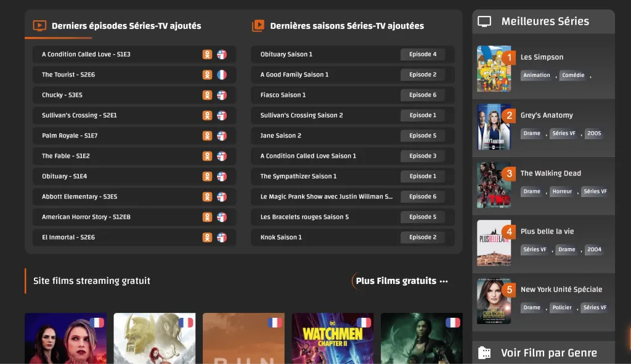Screen dimensions: 631x364
Task: Click the orange icon next to Abbott Elementary
Action: pos(208,196)
